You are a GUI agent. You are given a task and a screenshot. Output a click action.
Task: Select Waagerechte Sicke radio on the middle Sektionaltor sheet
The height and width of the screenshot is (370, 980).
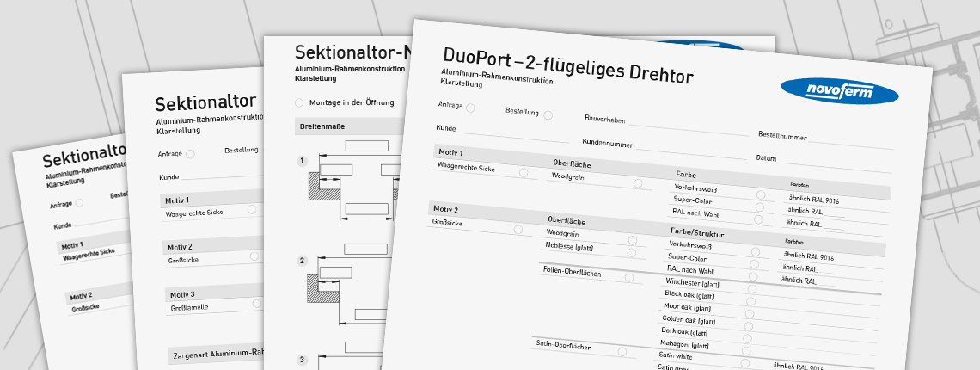point(251,209)
